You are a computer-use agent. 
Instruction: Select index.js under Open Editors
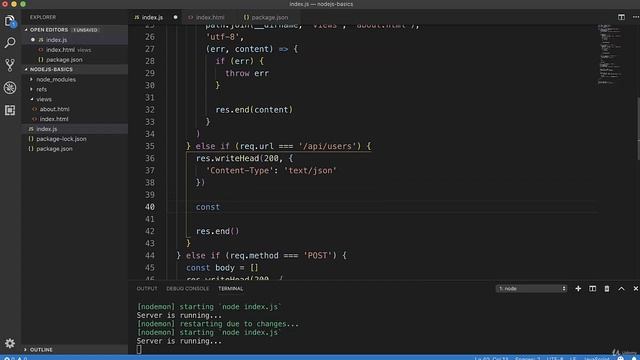(x=56, y=40)
